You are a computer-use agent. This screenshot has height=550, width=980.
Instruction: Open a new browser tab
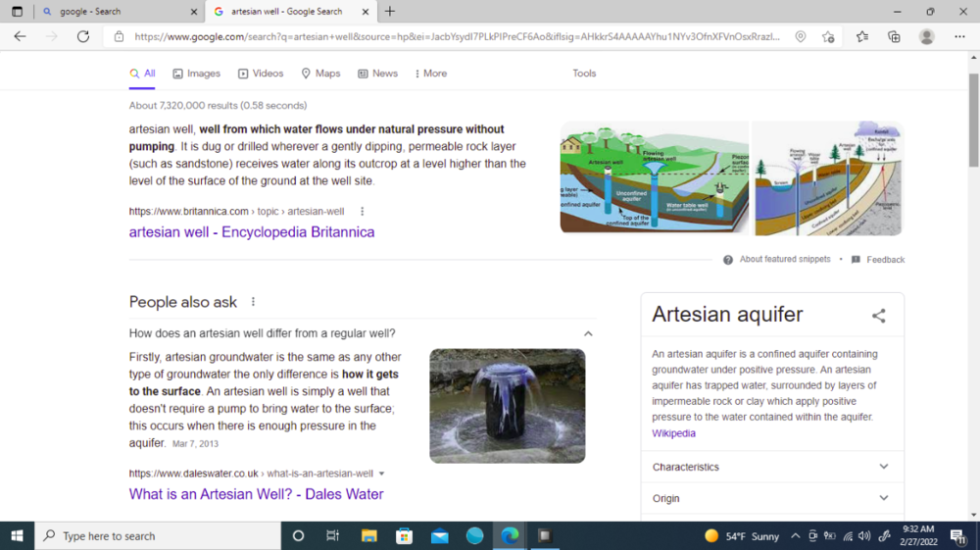tap(390, 11)
